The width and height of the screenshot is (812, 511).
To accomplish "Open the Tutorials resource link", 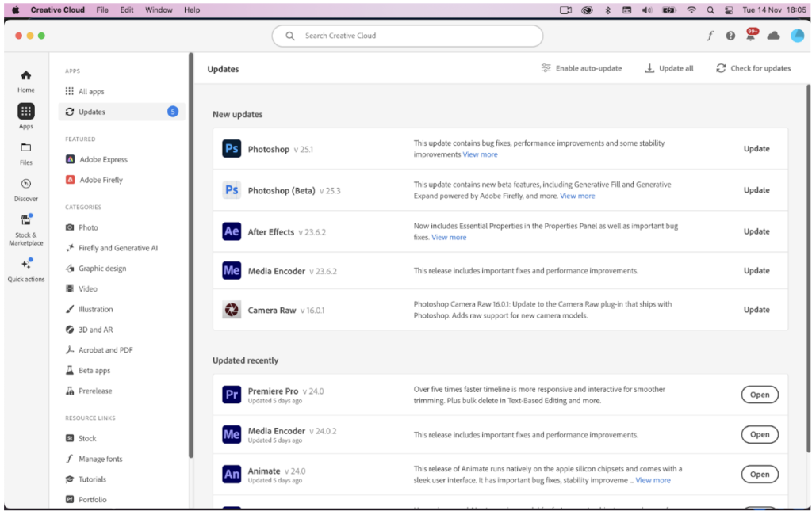I will [x=86, y=479].
